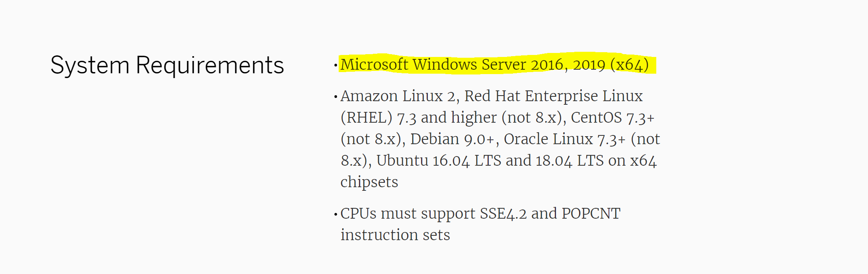Click the words Amazon Linux 2
Image resolution: width=868 pixels, height=274 pixels.
pos(398,96)
